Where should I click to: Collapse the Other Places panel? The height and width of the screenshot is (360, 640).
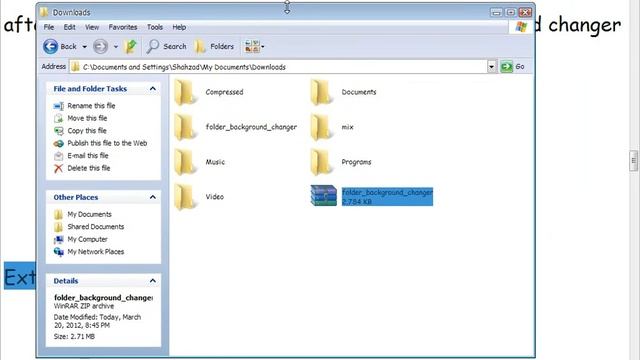coord(153,197)
